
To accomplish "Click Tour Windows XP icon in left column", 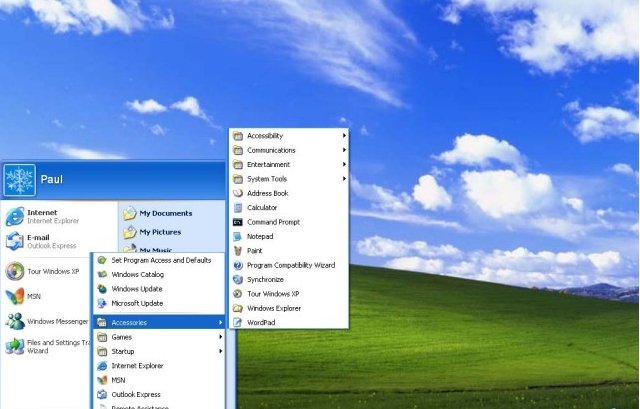I will [x=15, y=271].
